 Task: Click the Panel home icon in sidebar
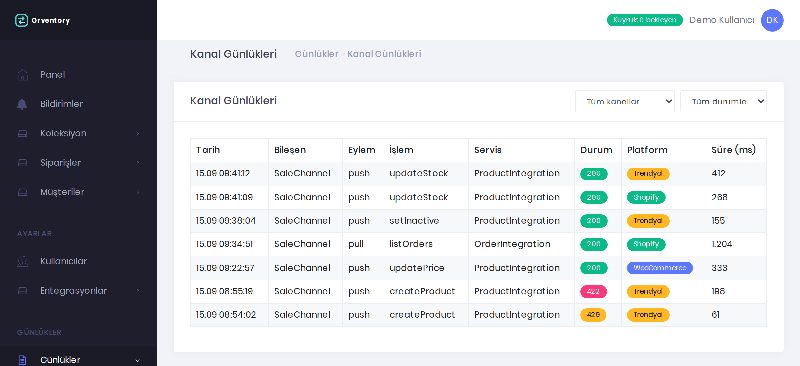click(x=22, y=75)
